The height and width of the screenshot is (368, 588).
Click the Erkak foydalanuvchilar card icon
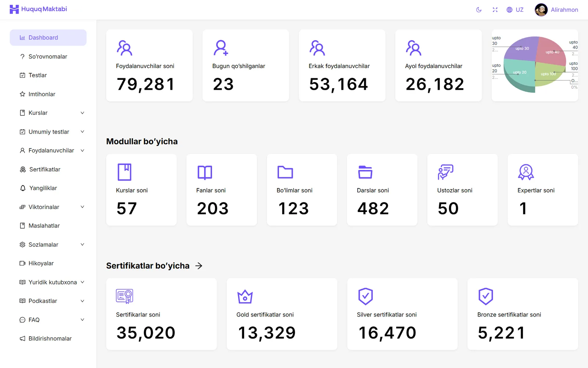317,48
